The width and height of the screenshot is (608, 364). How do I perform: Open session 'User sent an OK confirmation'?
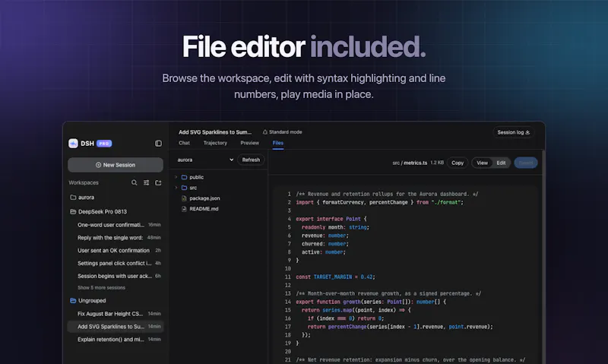(x=116, y=251)
